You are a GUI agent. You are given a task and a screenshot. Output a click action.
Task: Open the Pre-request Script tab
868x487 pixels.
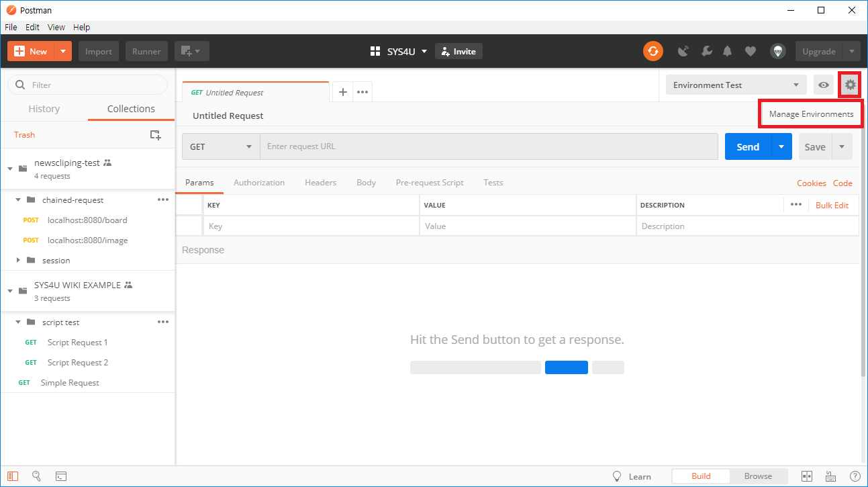430,183
